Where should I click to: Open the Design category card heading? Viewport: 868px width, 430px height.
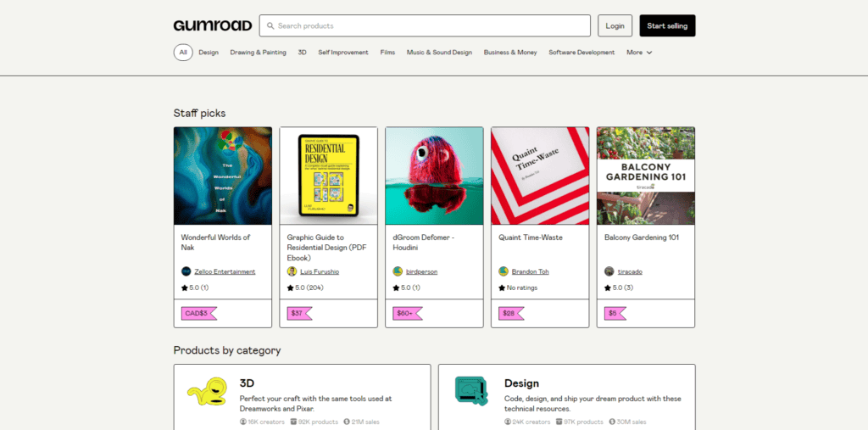click(x=521, y=383)
